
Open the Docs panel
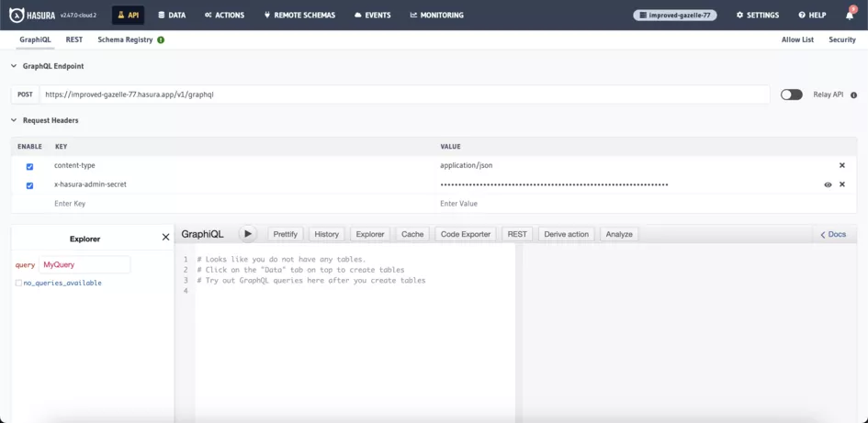click(x=833, y=234)
